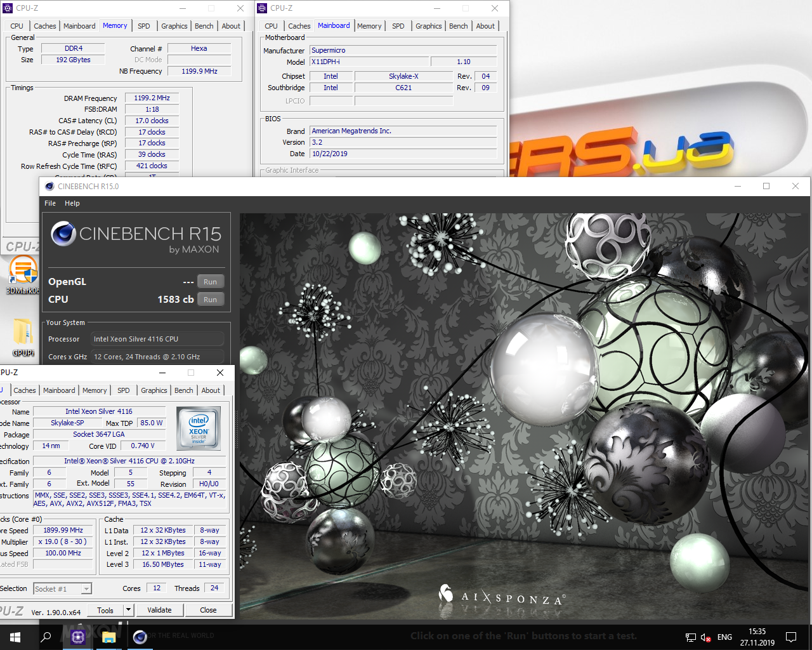Click the DDR4 memory type value

[74, 48]
